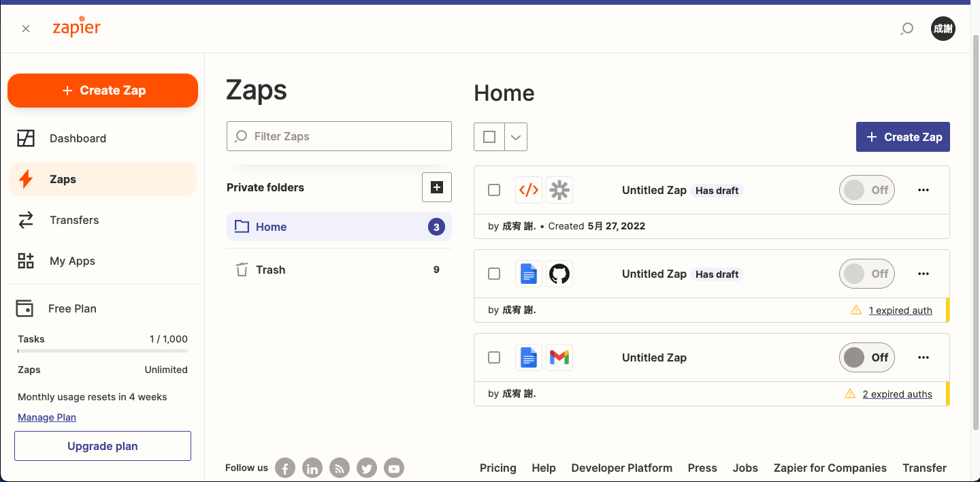This screenshot has width=980, height=482.
Task: Click the Tasks usage progress bar
Action: point(103,351)
